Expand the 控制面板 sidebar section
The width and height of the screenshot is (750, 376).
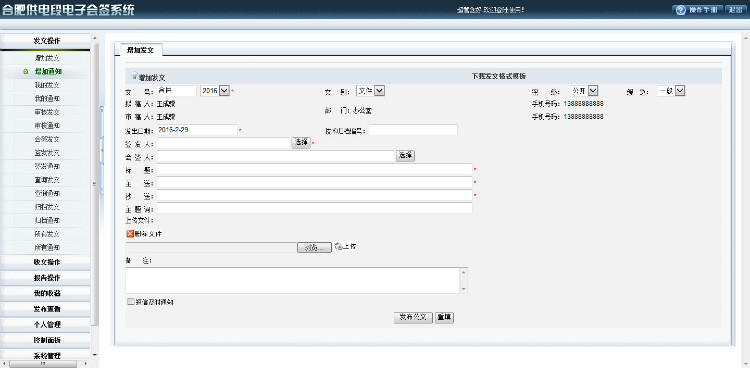pos(46,340)
